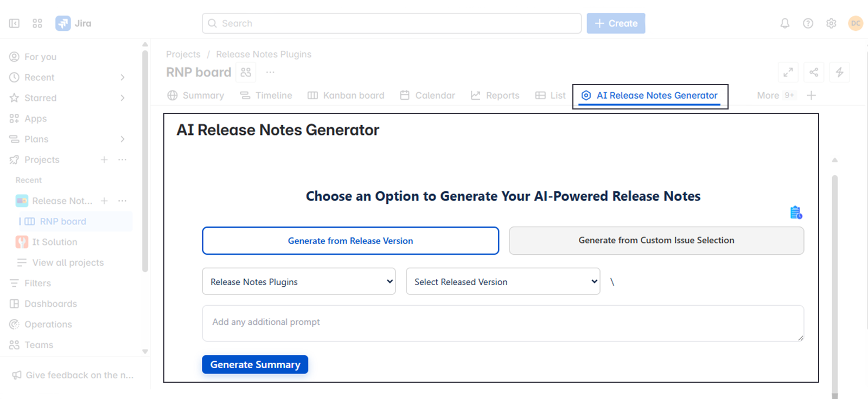Choose Generate from Release Version option
Viewport: 868px width, 399px height.
pyautogui.click(x=350, y=241)
